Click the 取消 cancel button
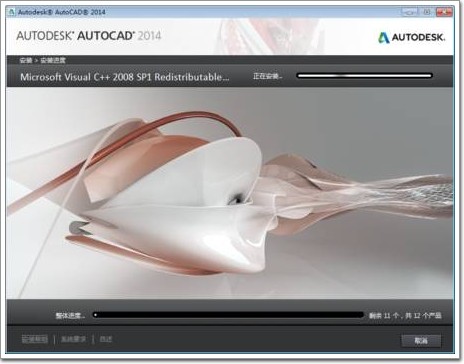The height and width of the screenshot is (364, 464). click(421, 341)
